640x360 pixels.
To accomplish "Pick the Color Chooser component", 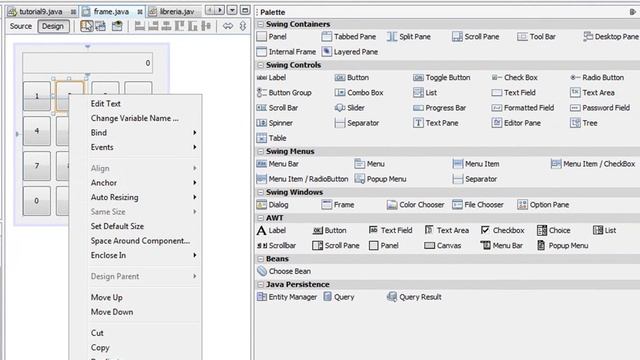I will click(416, 204).
